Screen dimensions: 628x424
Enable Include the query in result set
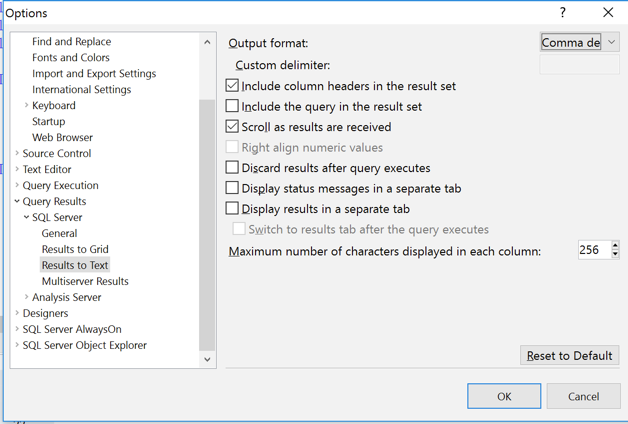click(232, 106)
